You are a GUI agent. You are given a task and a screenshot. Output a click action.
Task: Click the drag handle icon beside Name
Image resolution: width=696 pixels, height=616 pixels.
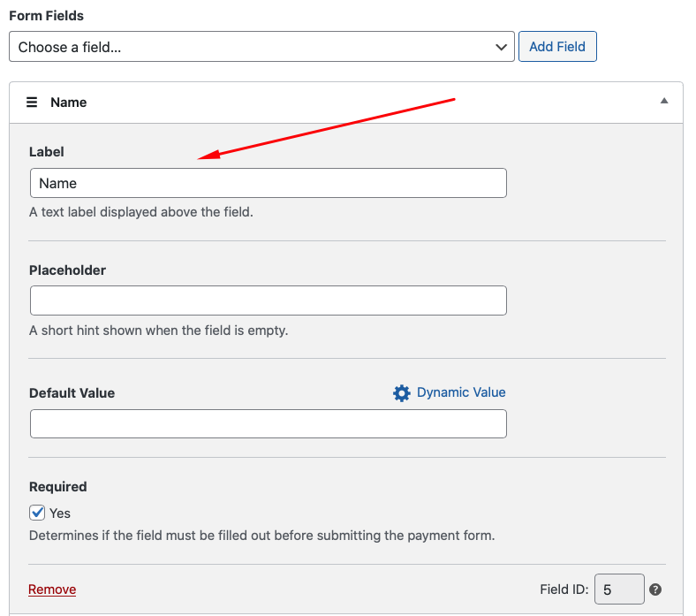[x=32, y=103]
